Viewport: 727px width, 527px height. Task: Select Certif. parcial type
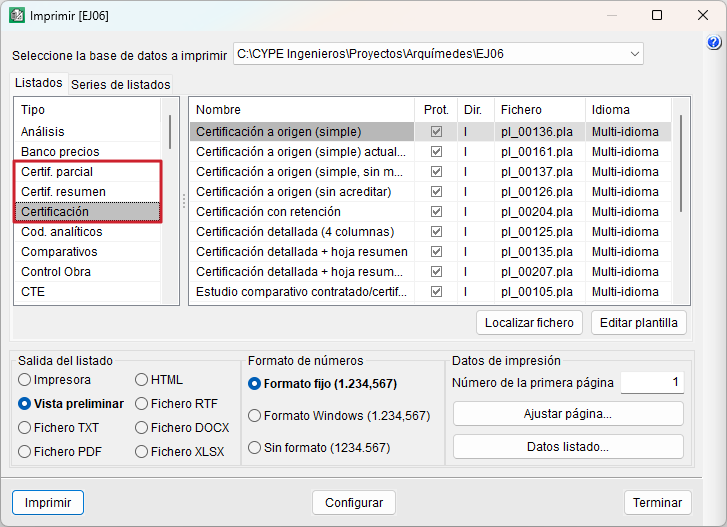point(87,171)
